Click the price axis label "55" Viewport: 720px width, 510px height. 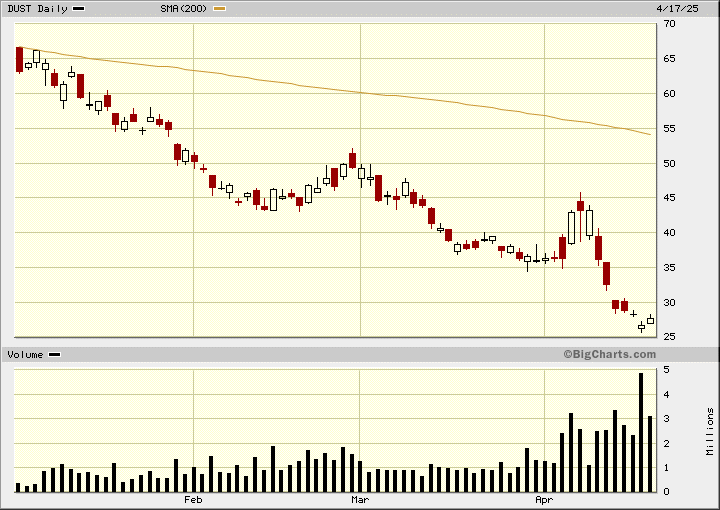tap(669, 129)
